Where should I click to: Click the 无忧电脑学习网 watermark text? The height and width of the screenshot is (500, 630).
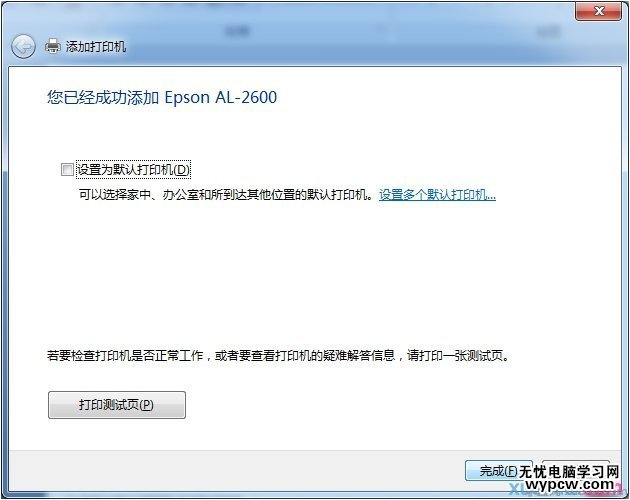point(569,472)
